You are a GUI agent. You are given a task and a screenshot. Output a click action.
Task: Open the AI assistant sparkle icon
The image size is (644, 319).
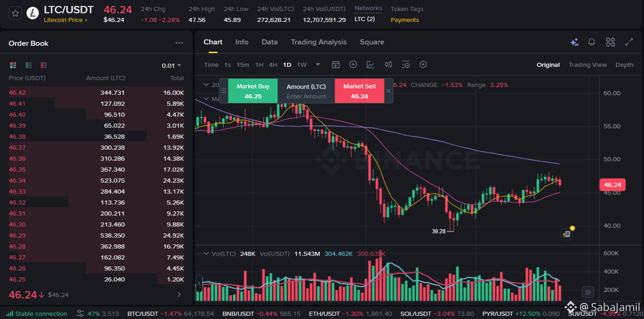(x=574, y=42)
